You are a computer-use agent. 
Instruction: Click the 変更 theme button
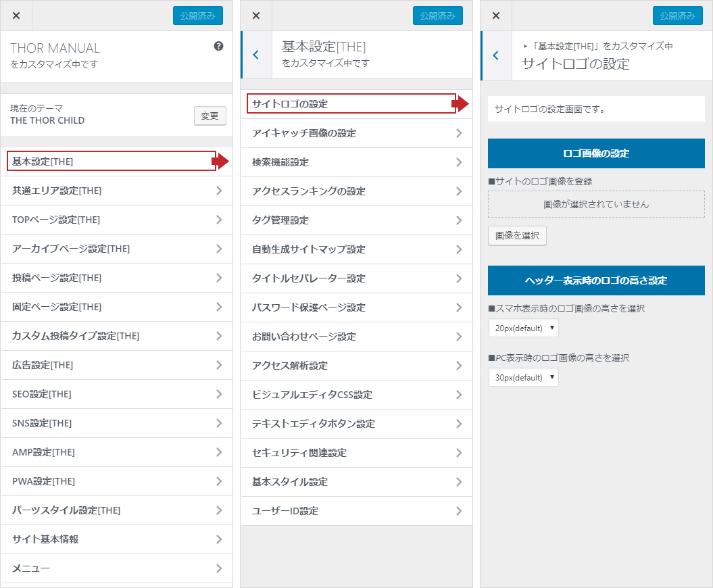point(210,116)
